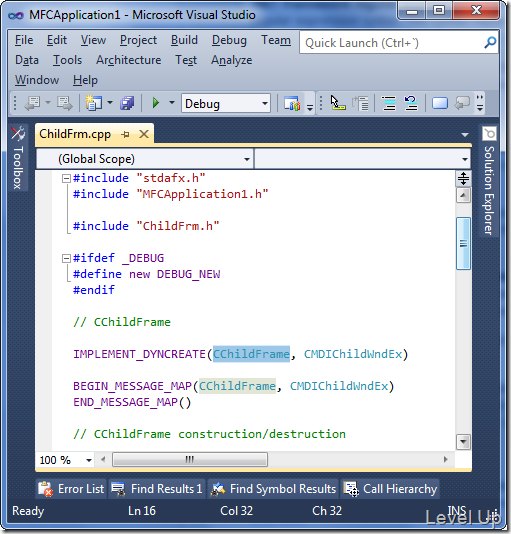The image size is (511, 534).
Task: Open the Window menu
Action: [37, 80]
